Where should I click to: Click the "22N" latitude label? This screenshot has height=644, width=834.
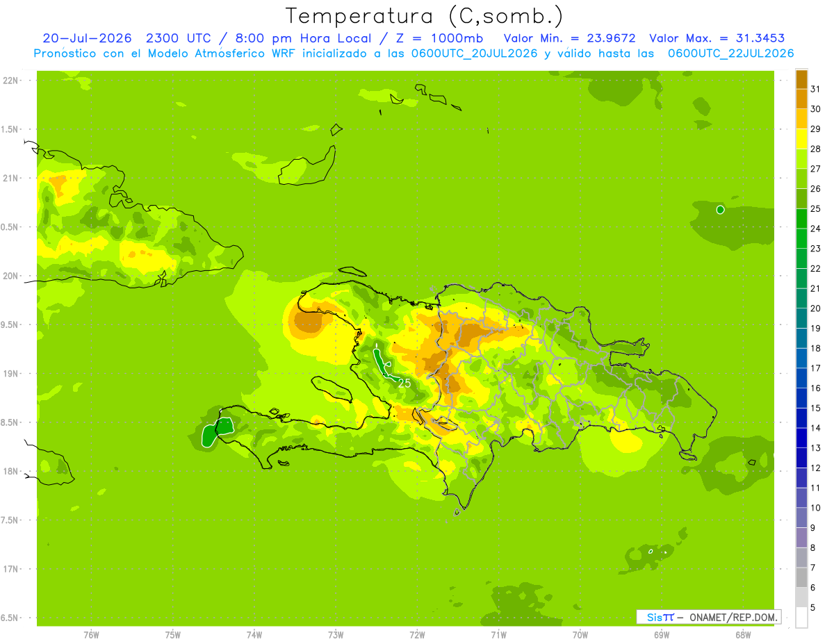[12, 81]
